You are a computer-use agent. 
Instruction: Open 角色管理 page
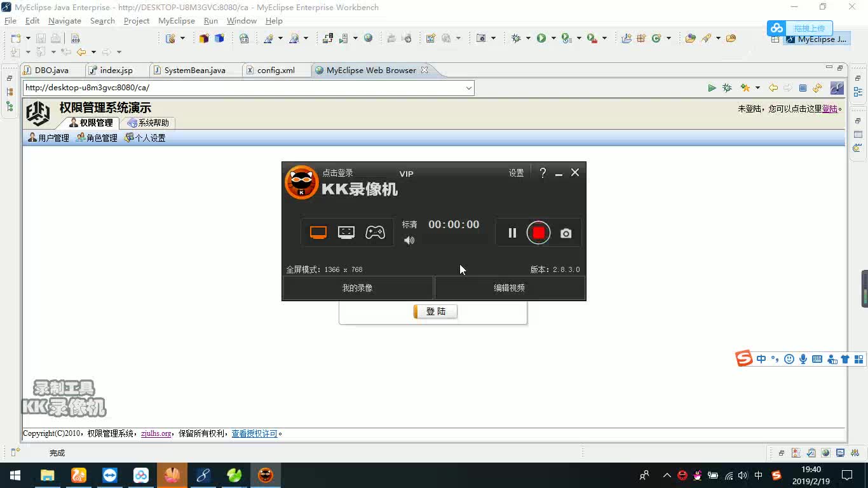click(x=97, y=138)
